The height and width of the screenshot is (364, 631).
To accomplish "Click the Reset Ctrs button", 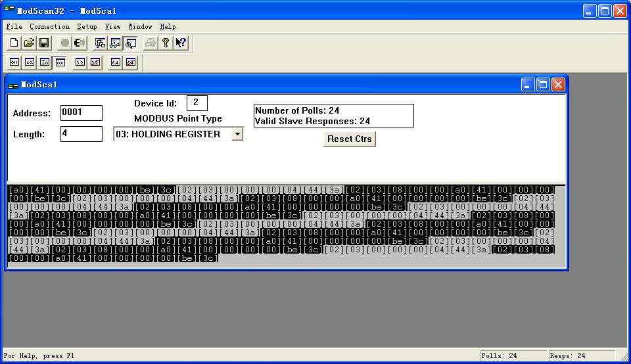I will click(349, 139).
